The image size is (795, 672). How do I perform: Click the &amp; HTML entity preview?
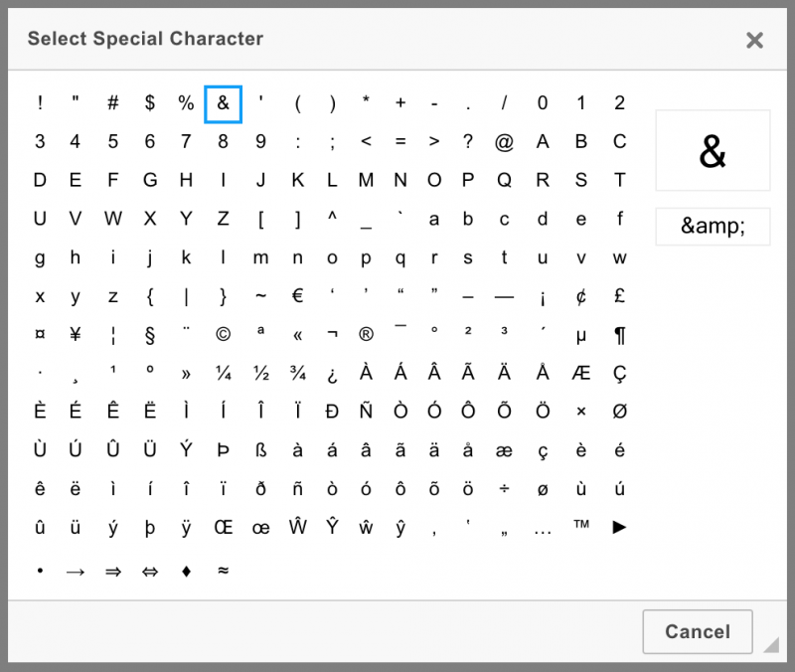coord(713,227)
